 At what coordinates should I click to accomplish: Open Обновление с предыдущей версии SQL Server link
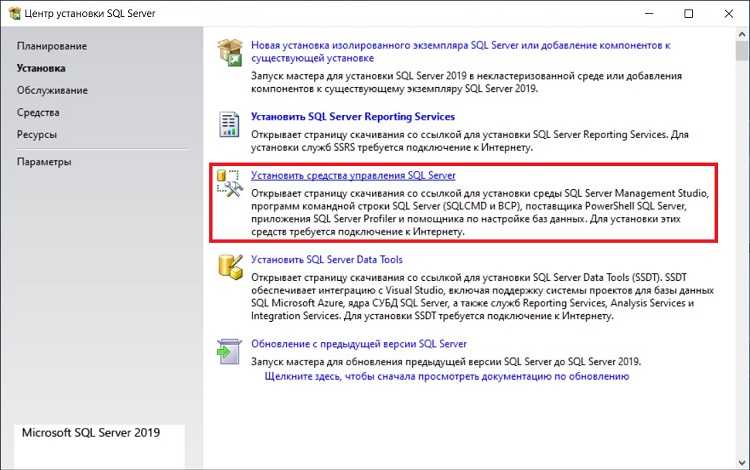coord(359,344)
